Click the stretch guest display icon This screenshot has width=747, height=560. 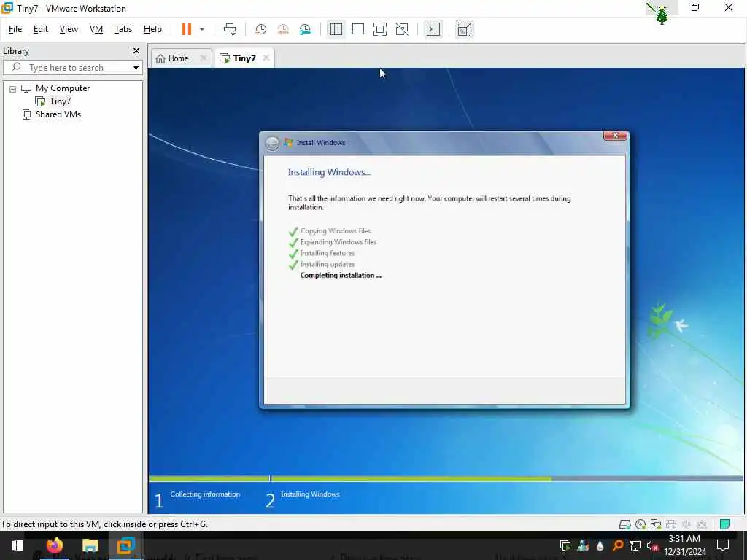(x=464, y=29)
